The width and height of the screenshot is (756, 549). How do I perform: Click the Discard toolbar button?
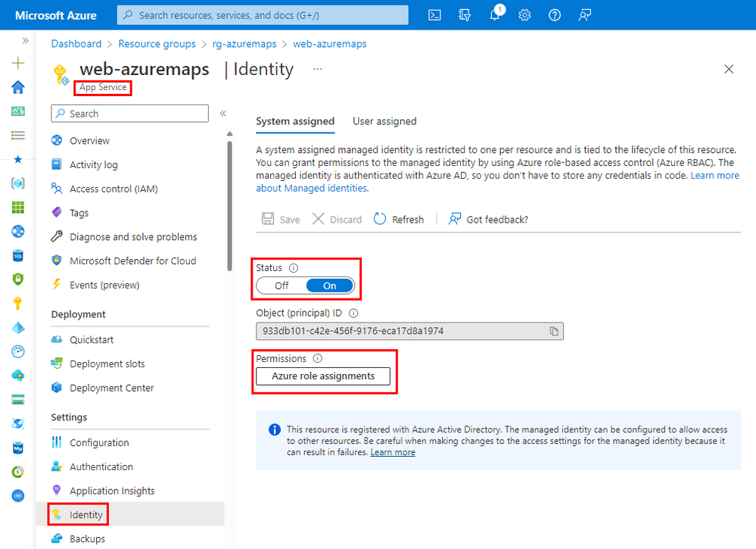[x=337, y=220]
